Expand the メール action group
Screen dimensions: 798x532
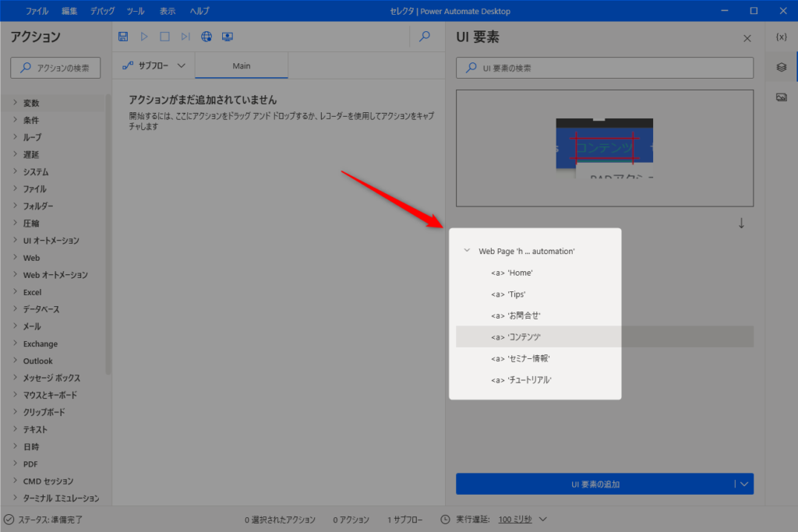point(16,326)
